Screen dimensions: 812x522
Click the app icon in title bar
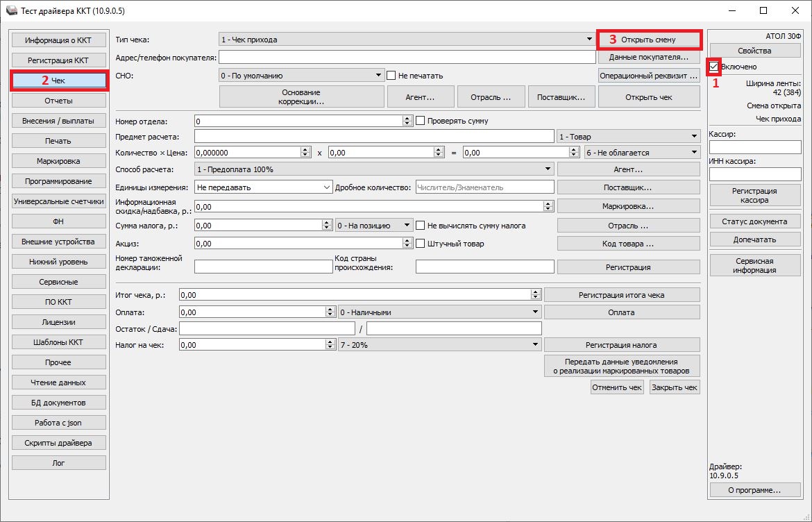[x=11, y=11]
